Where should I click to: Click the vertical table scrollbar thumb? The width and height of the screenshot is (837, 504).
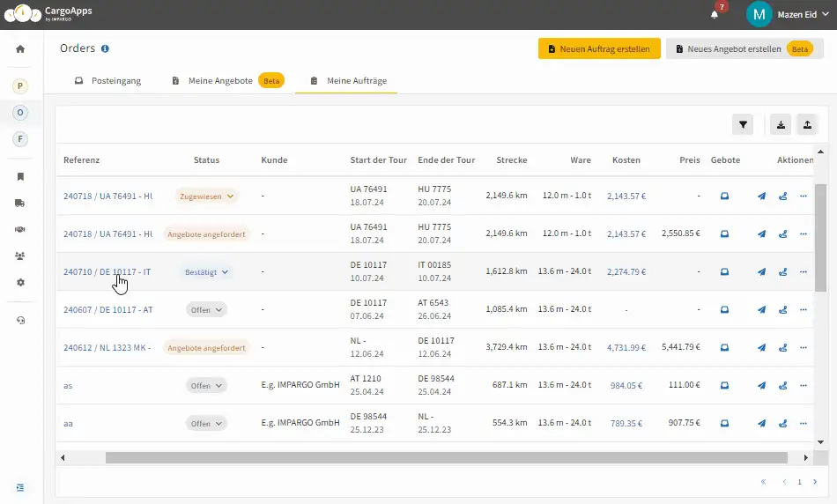[820, 238]
